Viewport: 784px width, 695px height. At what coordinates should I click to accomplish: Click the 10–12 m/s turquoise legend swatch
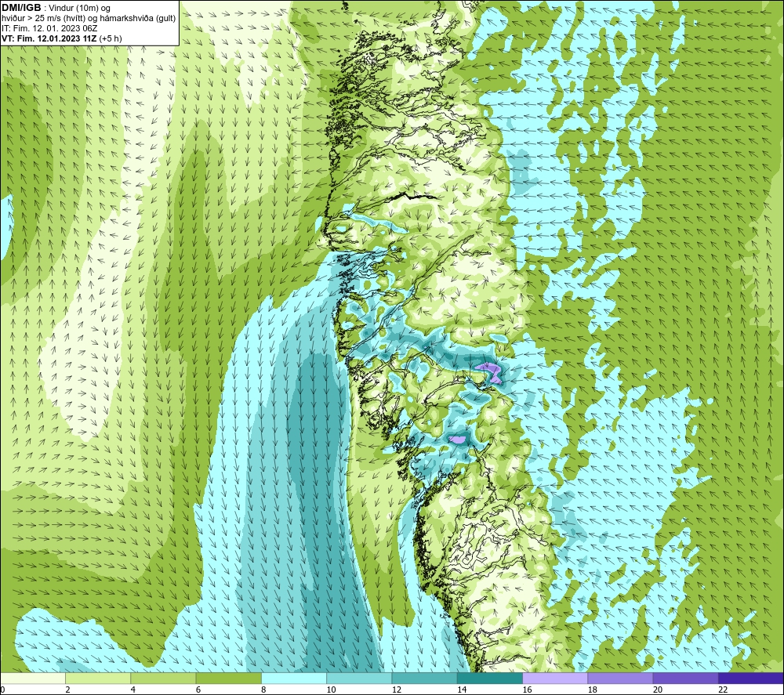coord(359,678)
